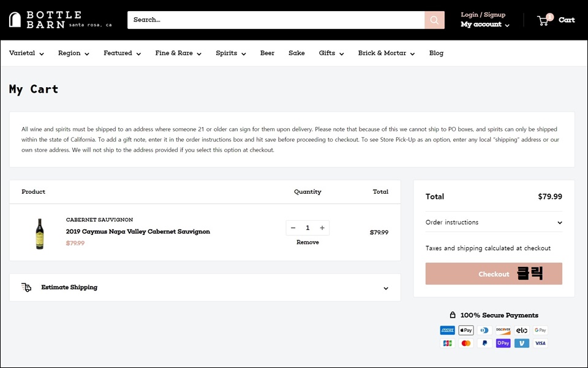Viewport: 588px width, 368px height.
Task: Open the Gifts dropdown menu
Action: 331,53
